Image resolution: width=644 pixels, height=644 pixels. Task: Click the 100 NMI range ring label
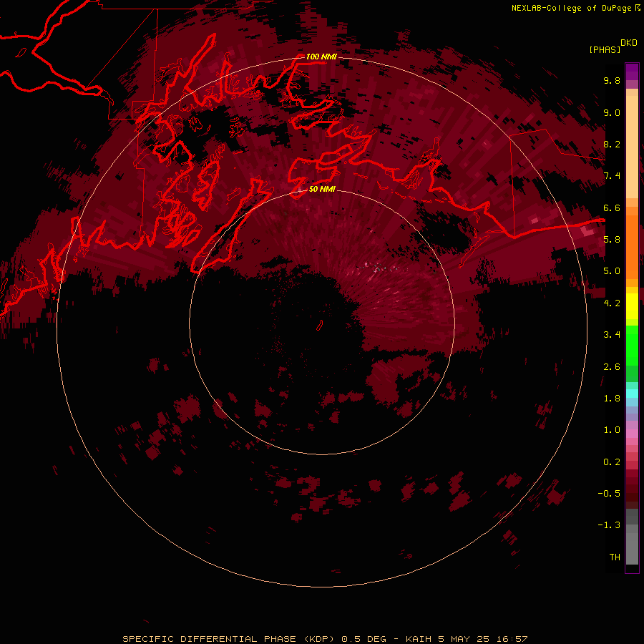tap(321, 57)
